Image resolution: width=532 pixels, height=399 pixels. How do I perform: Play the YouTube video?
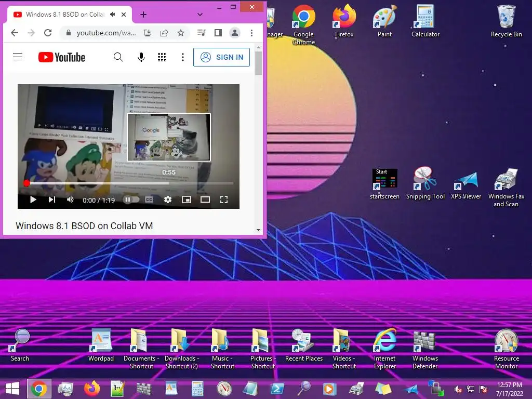pos(33,200)
